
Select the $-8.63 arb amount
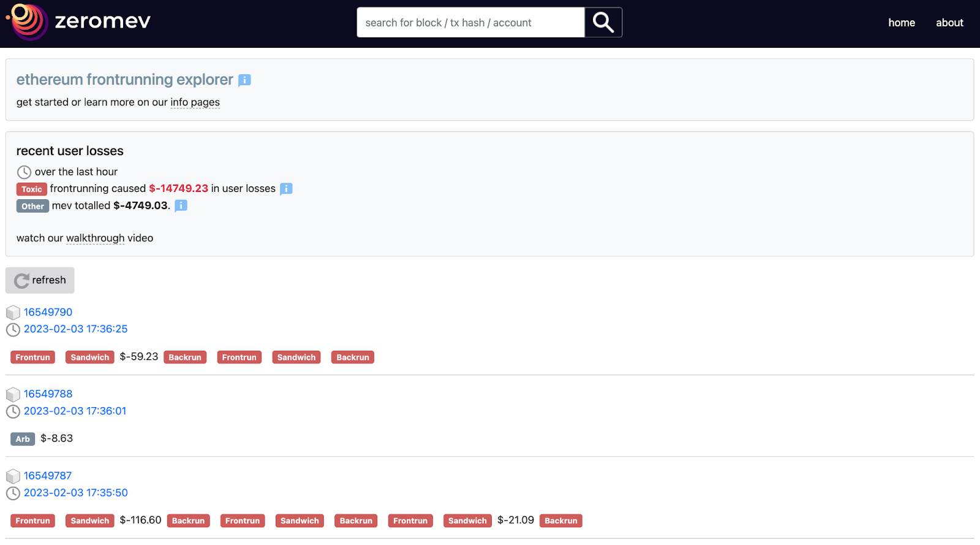(56, 438)
